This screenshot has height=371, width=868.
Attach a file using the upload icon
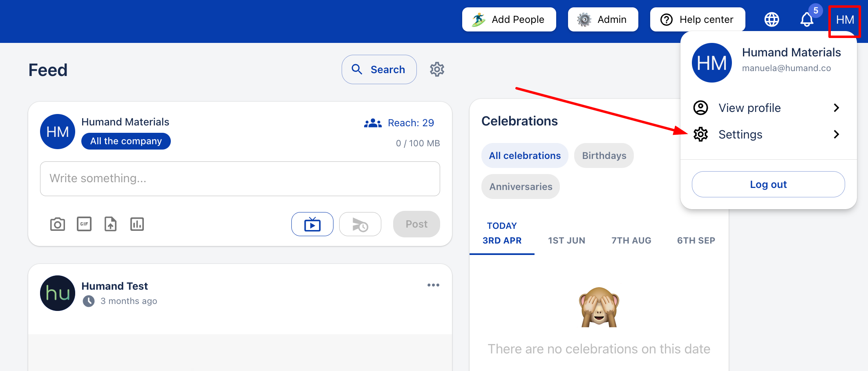[110, 224]
